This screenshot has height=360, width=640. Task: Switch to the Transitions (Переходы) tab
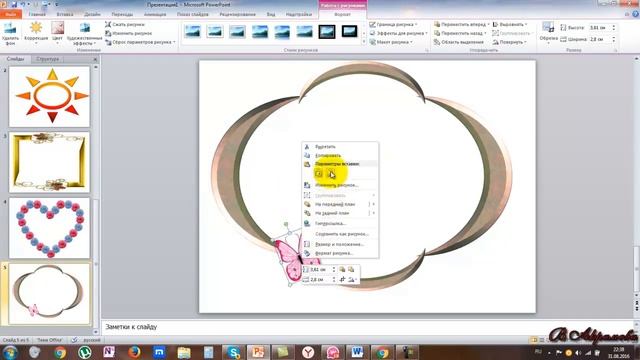point(122,14)
